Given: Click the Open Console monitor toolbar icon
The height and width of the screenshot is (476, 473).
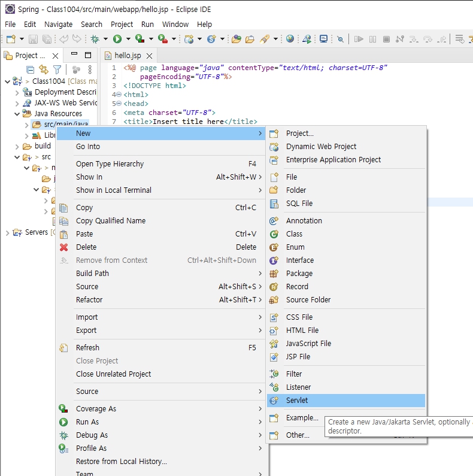Looking at the screenshot, I should (324, 39).
